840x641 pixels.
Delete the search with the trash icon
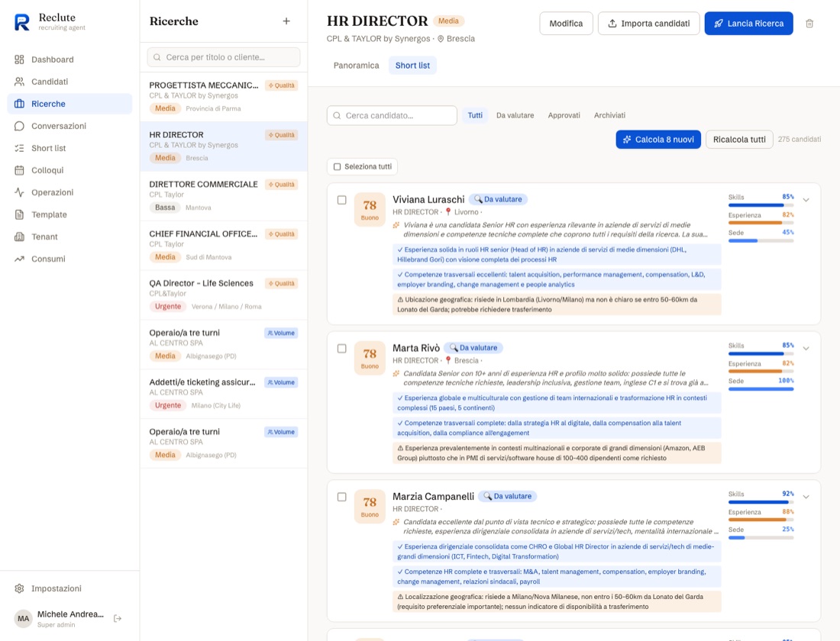click(809, 24)
